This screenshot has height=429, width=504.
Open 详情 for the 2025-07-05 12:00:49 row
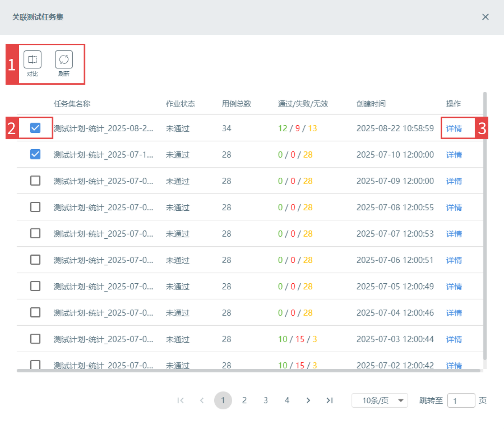tap(454, 287)
